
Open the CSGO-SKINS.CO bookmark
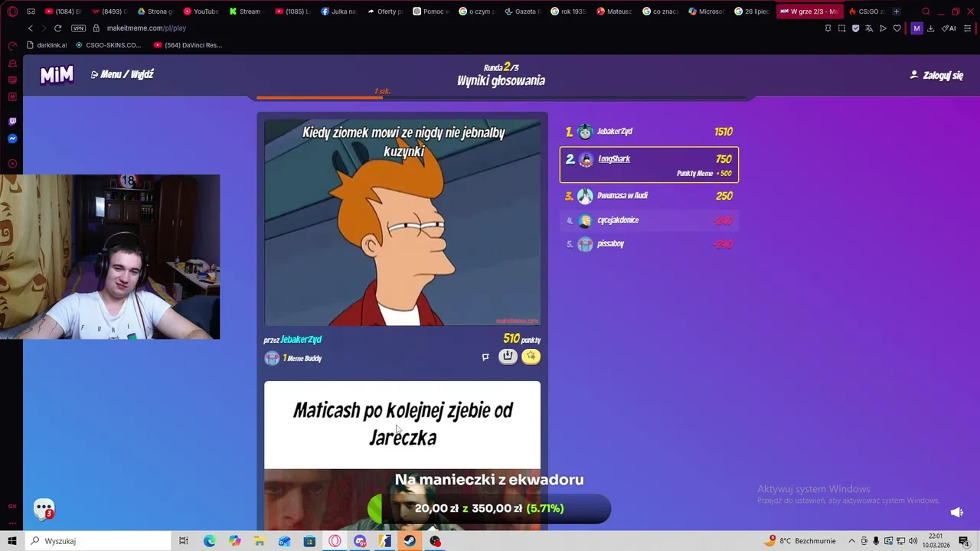point(108,45)
